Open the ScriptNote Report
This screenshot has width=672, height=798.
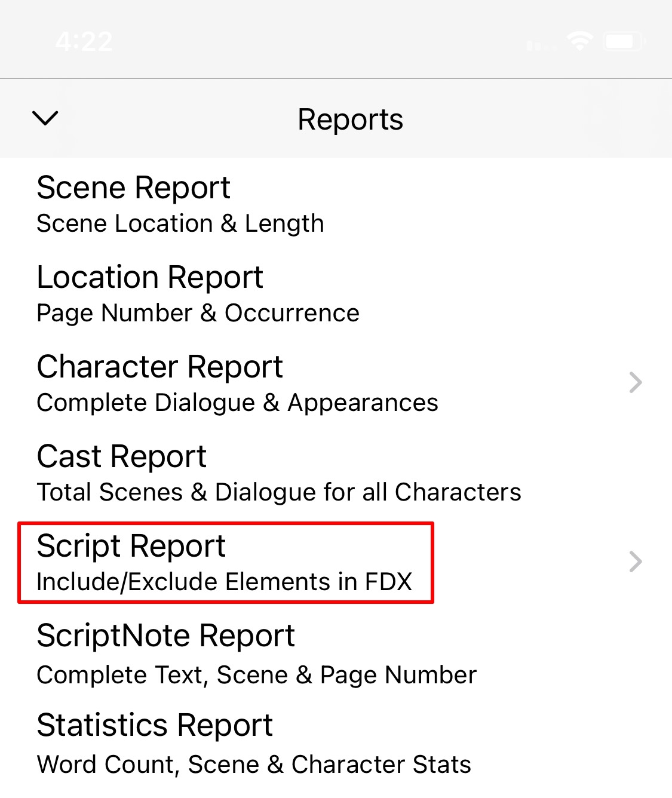tap(336, 652)
